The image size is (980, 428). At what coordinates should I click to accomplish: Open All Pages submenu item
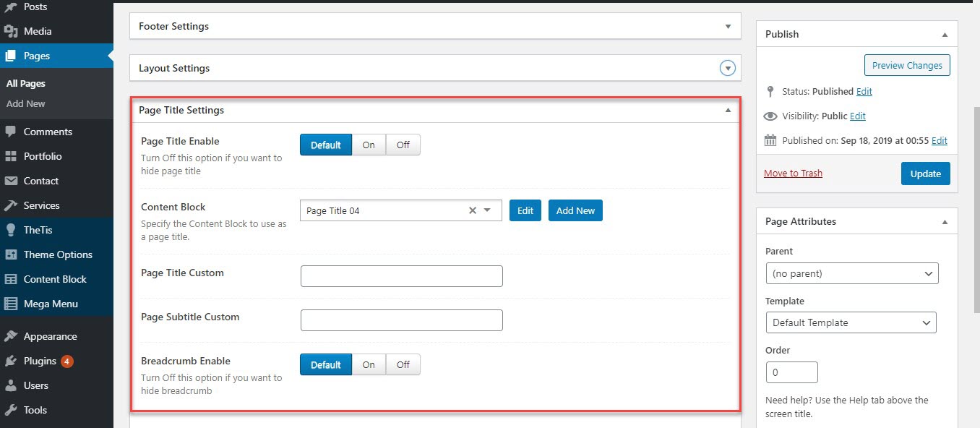pos(26,83)
